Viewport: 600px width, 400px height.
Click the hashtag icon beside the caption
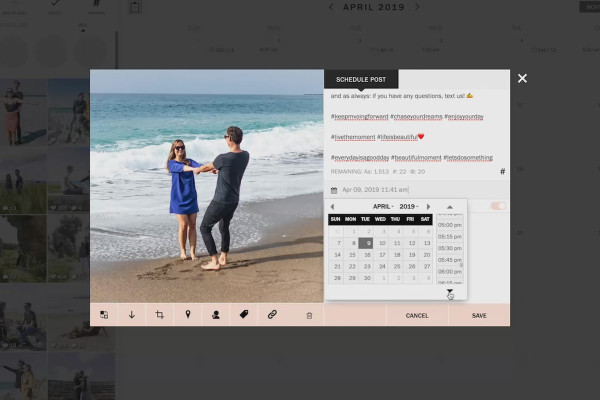pyautogui.click(x=502, y=171)
